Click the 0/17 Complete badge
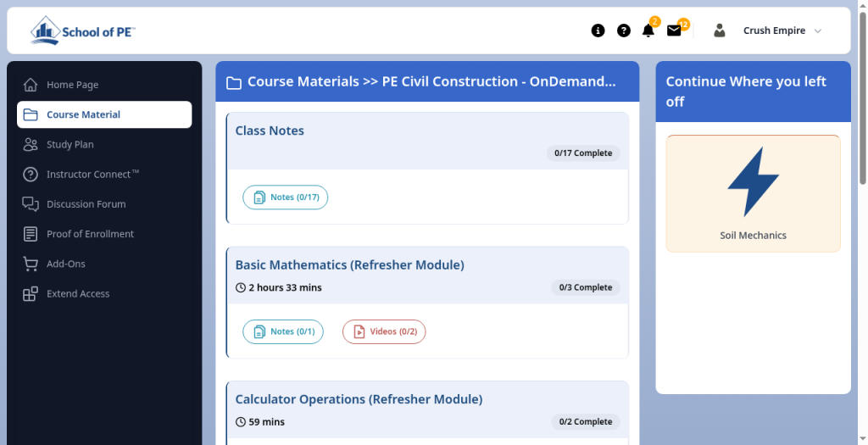This screenshot has width=868, height=445. 583,153
